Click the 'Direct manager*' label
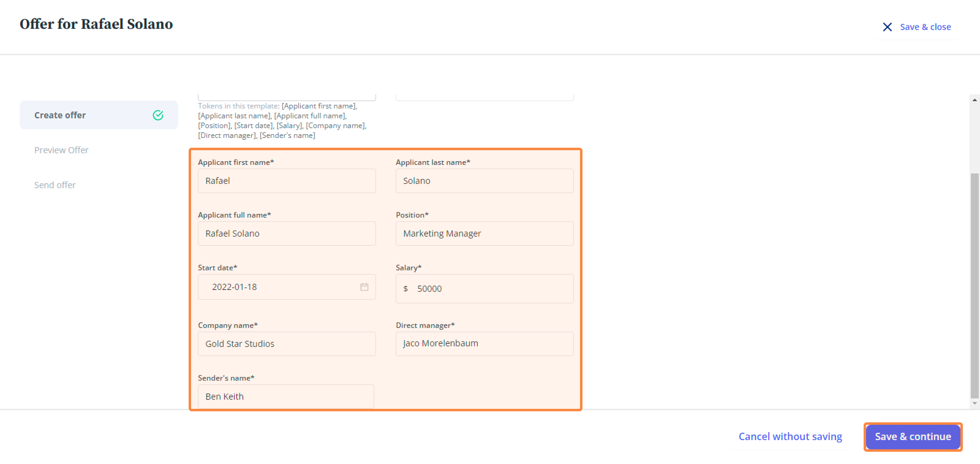The height and width of the screenshot is (464, 980). (x=425, y=325)
